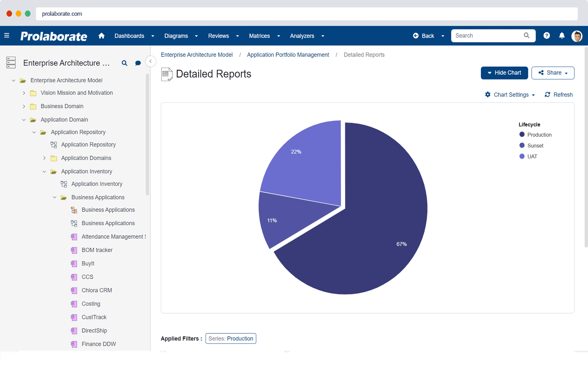Expand Vision Mission and Motivation folder
The height and width of the screenshot is (366, 588).
24,93
